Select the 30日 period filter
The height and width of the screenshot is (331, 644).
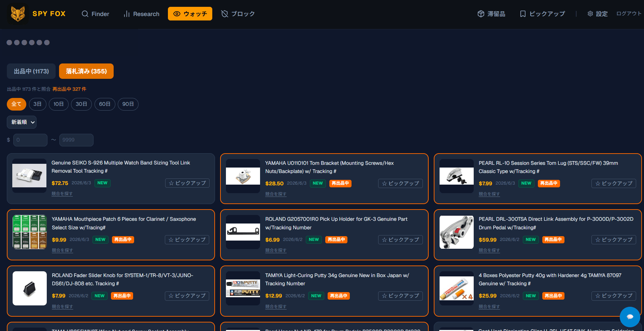(x=81, y=104)
